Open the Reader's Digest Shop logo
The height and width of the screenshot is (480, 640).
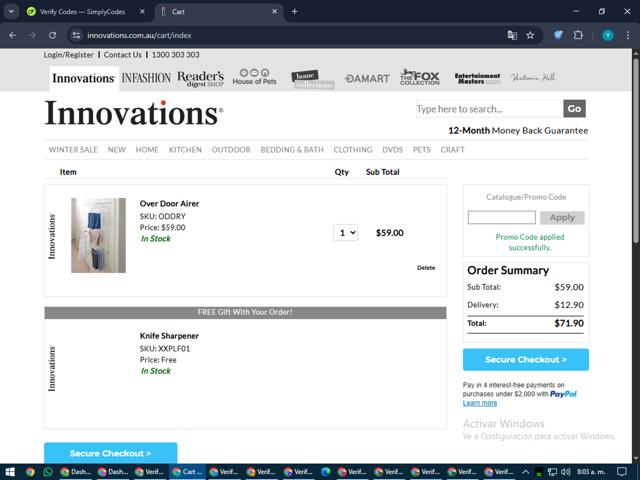click(200, 78)
